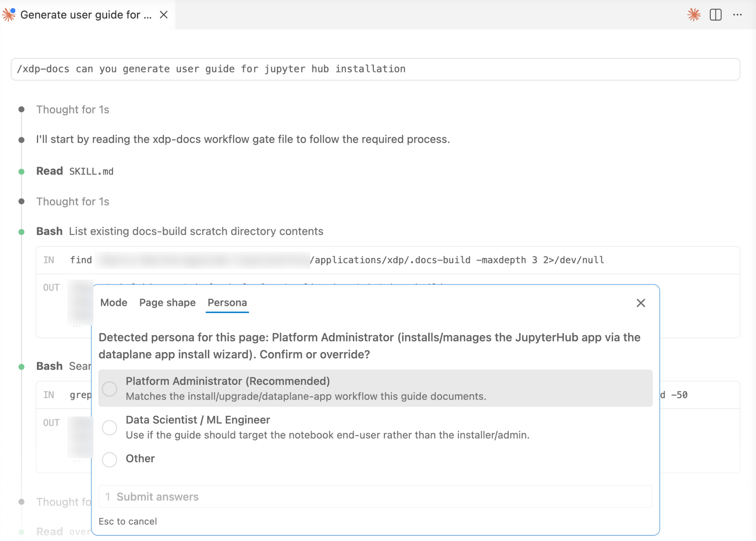Choose Data Scientist / ML Engineer option

point(110,427)
